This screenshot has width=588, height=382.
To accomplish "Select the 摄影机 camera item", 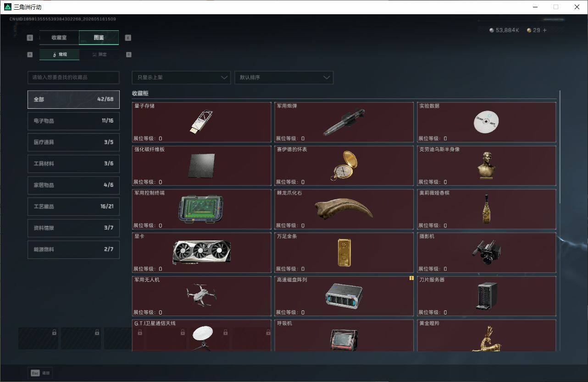I will pyautogui.click(x=487, y=253).
